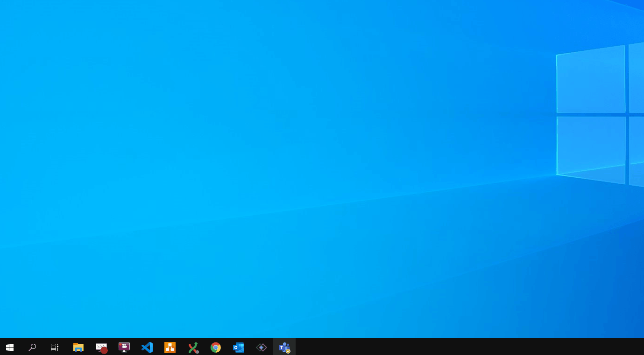Launch Google Chrome from the taskbar
Image resolution: width=644 pixels, height=355 pixels.
click(x=216, y=347)
